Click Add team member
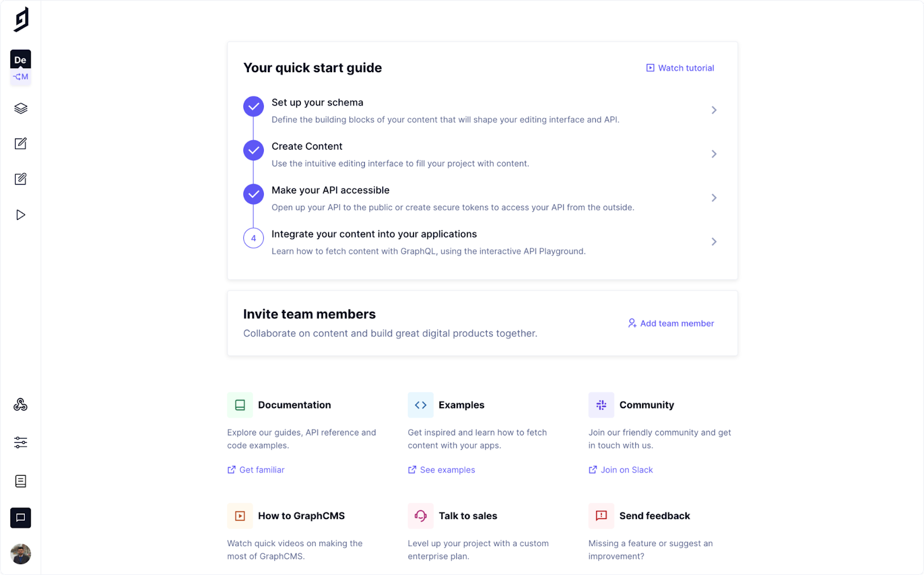924x575 pixels. (671, 323)
